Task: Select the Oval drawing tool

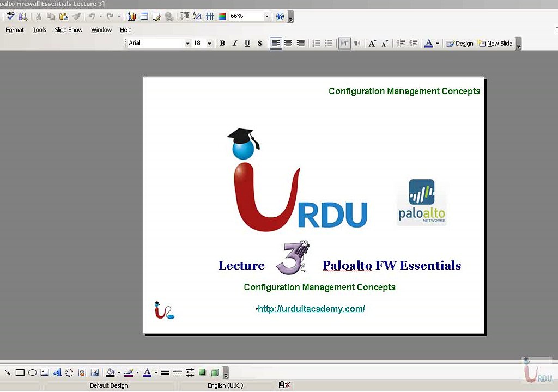Action: (32, 372)
